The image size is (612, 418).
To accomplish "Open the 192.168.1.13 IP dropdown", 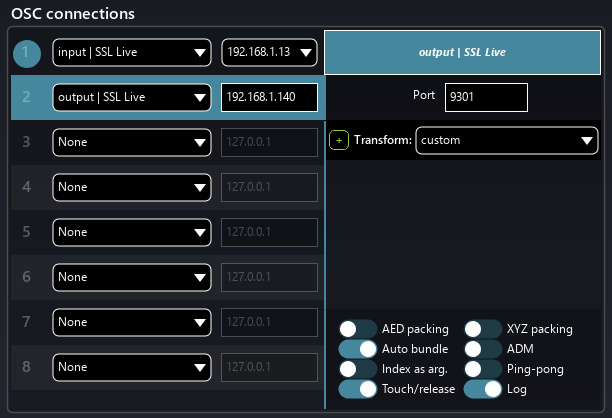I will (x=269, y=52).
